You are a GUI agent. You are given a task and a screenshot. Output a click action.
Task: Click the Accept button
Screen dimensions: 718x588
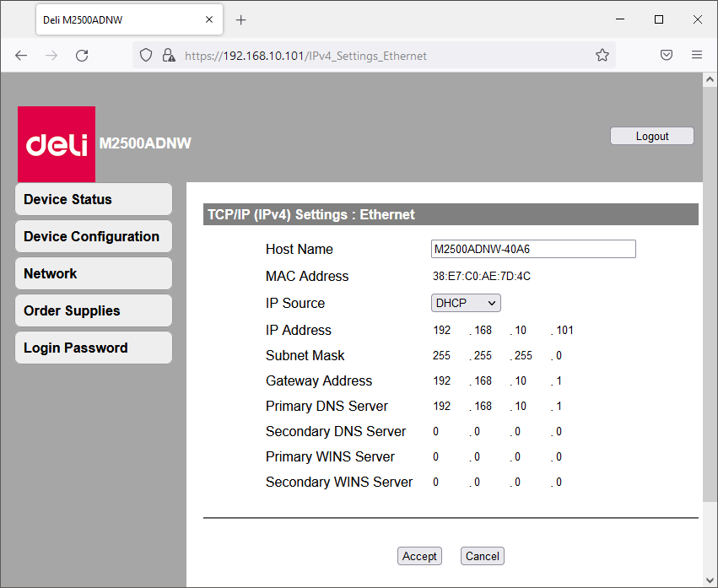coord(419,556)
